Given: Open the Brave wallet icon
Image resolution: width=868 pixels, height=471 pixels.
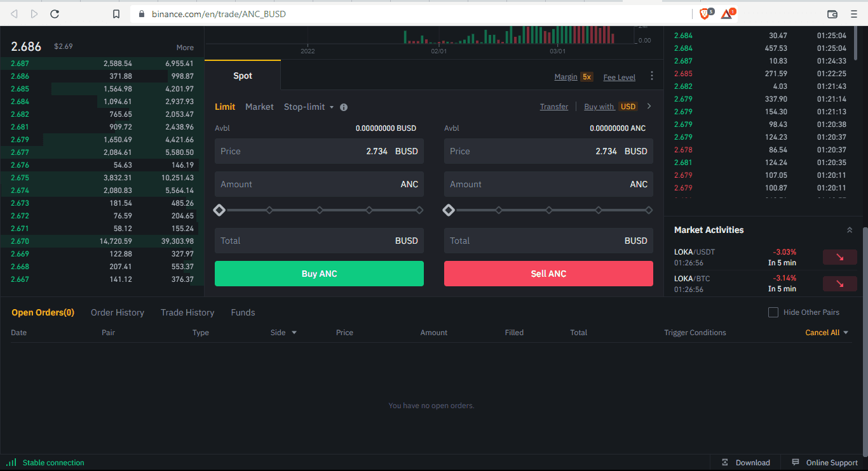Looking at the screenshot, I should pyautogui.click(x=832, y=13).
